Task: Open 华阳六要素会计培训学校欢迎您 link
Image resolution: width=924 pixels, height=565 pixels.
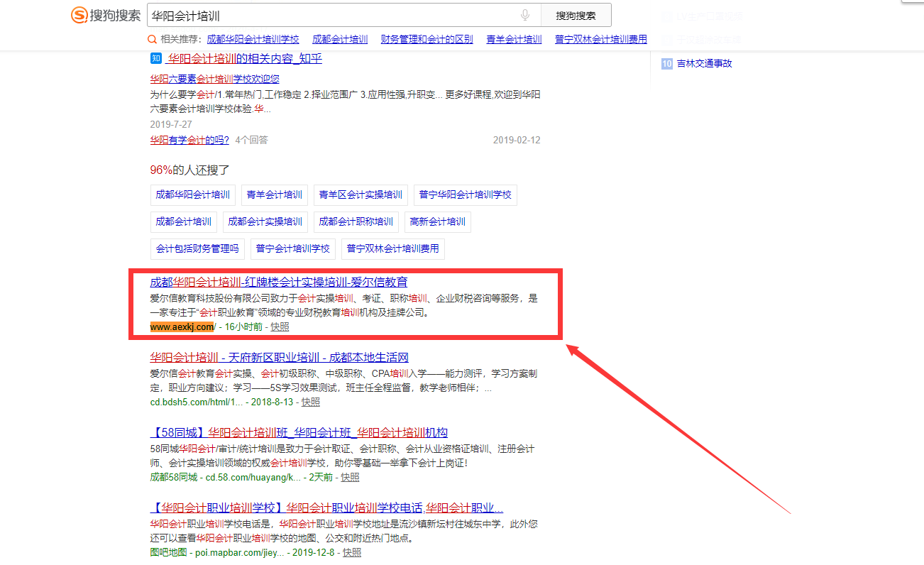Action: [x=214, y=79]
